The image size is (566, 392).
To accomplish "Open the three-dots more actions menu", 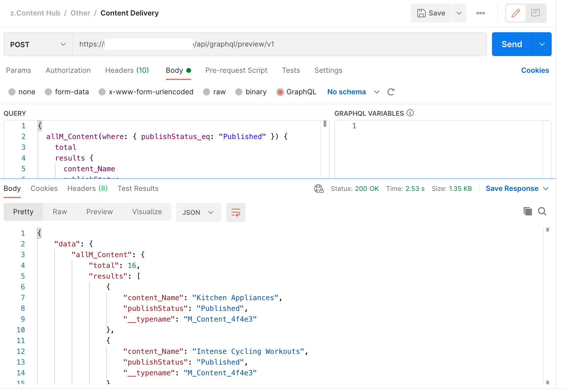I will [481, 13].
